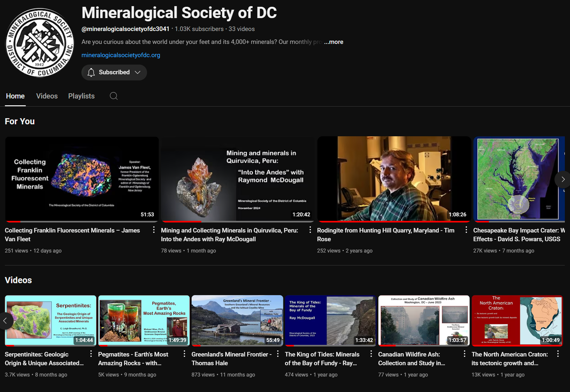Image resolution: width=570 pixels, height=392 pixels.
Task: Open options menu for Canadian Wildfire Ash video
Action: click(465, 354)
